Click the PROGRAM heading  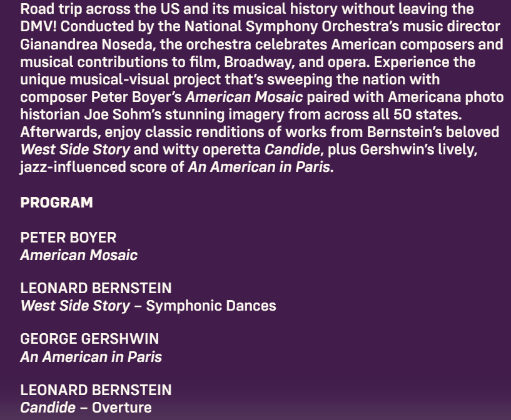tap(56, 202)
